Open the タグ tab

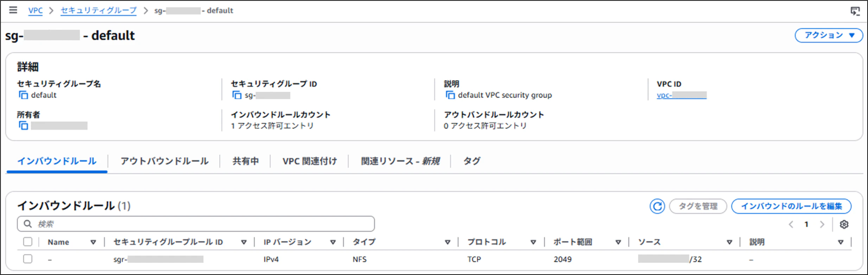[472, 161]
